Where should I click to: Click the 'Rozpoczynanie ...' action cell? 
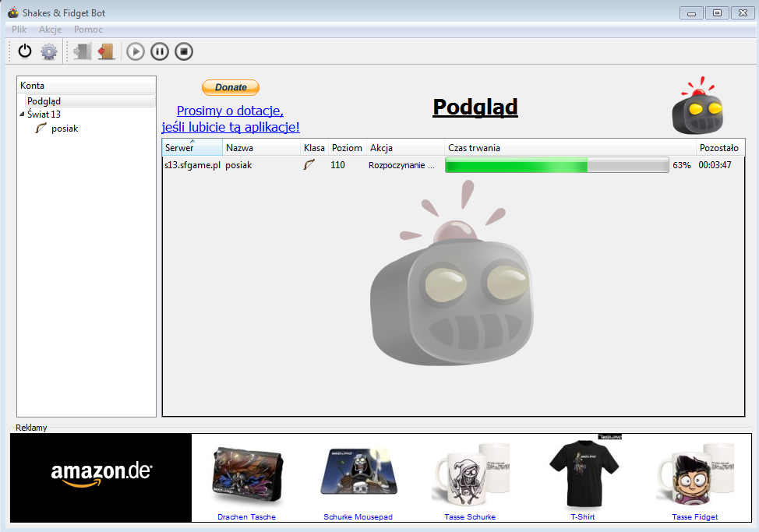[x=402, y=165]
